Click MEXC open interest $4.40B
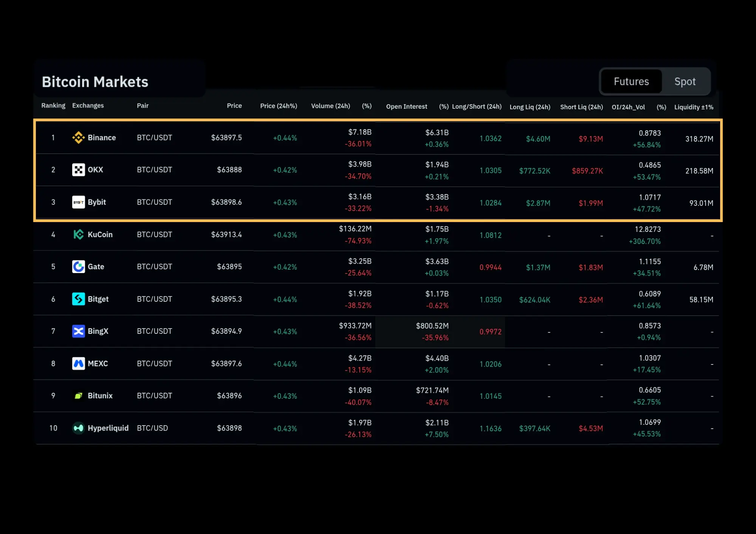This screenshot has width=756, height=534. [437, 358]
